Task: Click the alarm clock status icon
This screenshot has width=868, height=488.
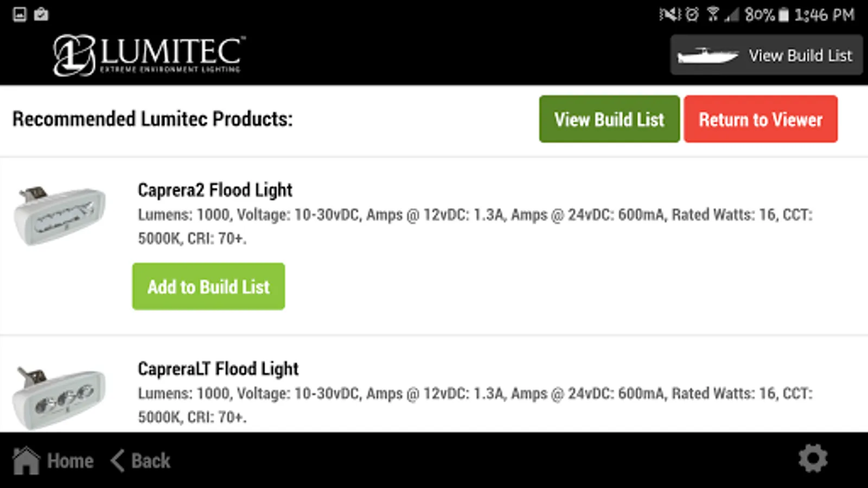Action: click(692, 15)
